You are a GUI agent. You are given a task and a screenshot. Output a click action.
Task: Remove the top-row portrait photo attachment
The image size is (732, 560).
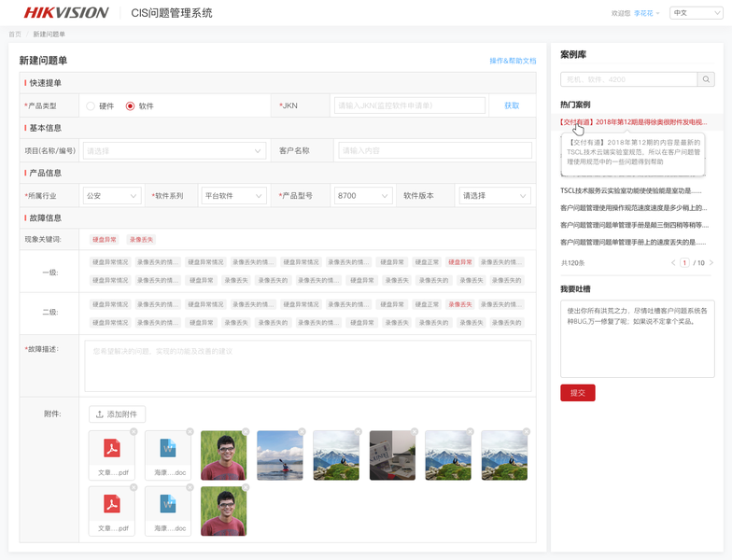pos(246,431)
